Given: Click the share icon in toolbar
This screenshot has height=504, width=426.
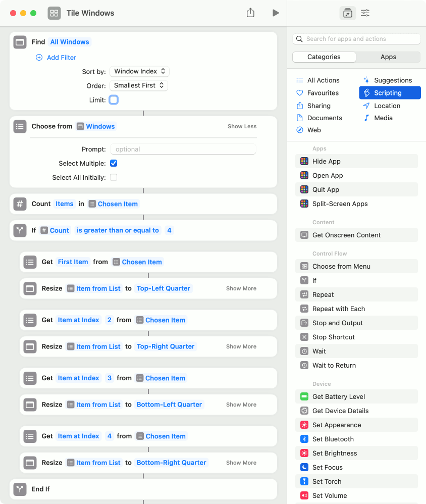Looking at the screenshot, I should coord(250,13).
